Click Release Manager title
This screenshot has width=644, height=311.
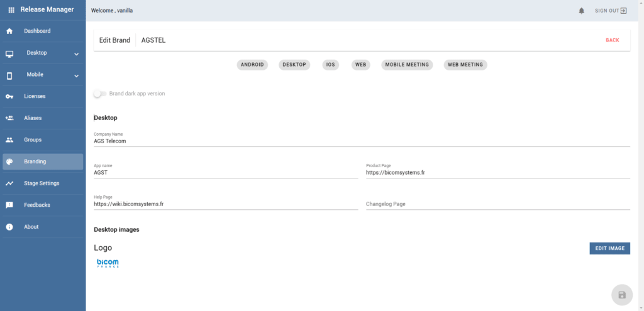[x=47, y=9]
